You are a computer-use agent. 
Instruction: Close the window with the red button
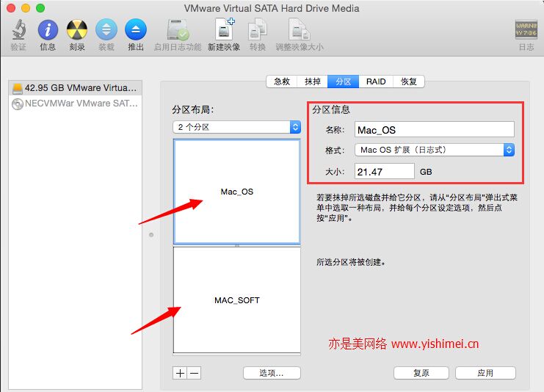pyautogui.click(x=11, y=8)
